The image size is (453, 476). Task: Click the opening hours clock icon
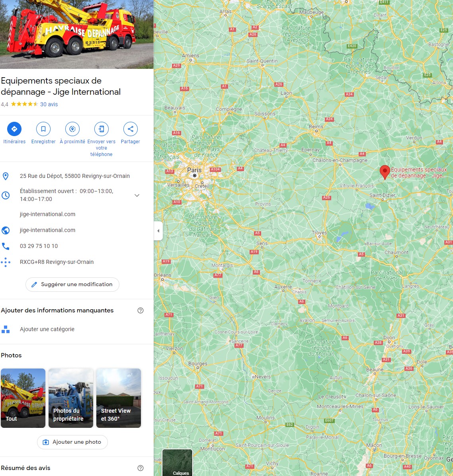(x=6, y=195)
